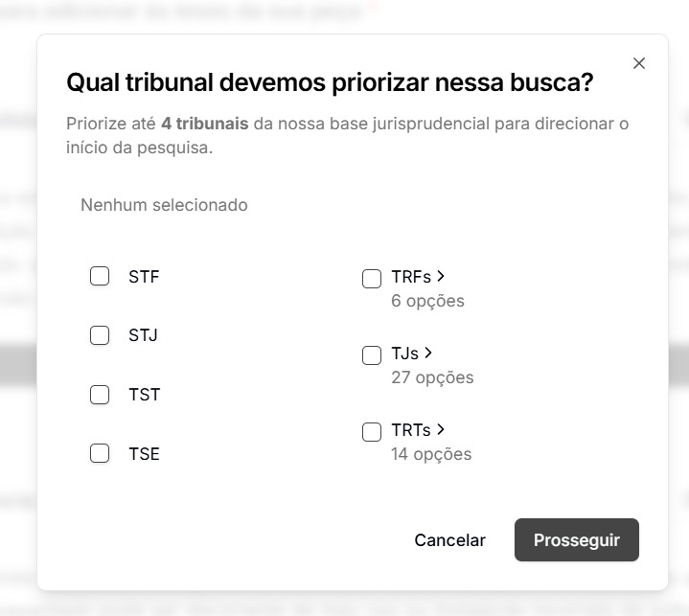This screenshot has height=616, width=689.
Task: Enable the STJ checkbox
Action: 100,335
